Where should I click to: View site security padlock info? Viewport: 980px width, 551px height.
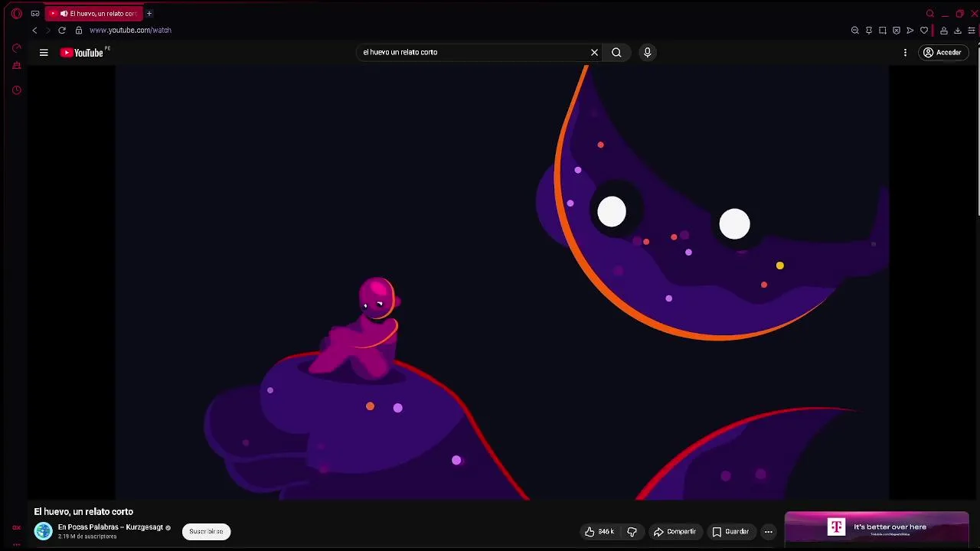coord(79,31)
